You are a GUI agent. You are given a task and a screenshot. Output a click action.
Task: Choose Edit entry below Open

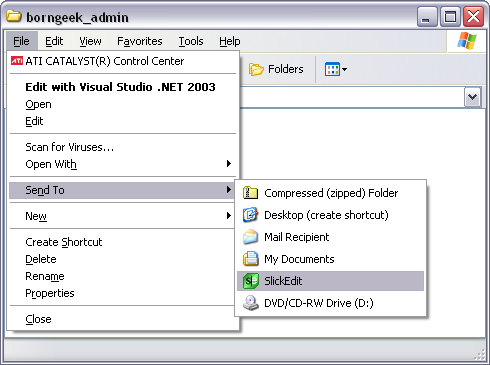click(122, 121)
